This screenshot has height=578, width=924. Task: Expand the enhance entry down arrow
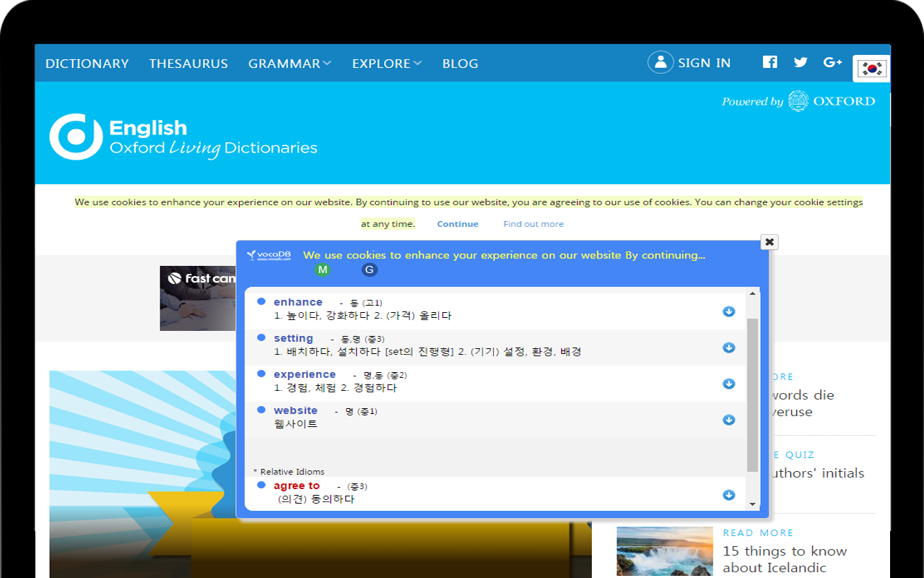729,311
